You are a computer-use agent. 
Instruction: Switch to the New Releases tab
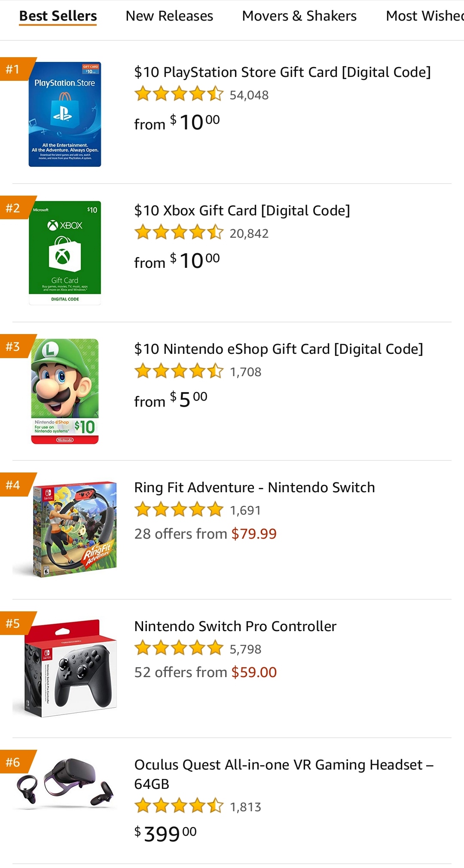click(169, 15)
